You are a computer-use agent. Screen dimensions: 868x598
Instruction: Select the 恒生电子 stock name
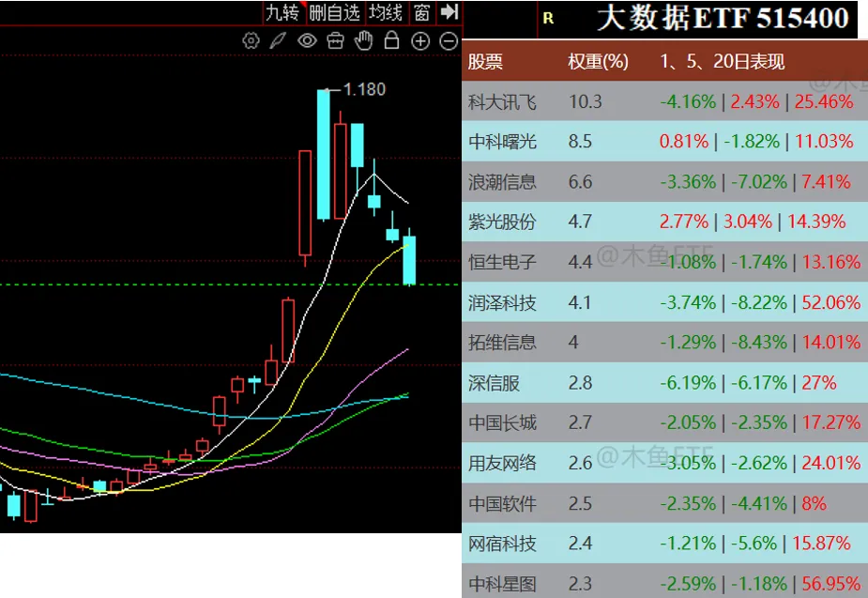coord(502,262)
